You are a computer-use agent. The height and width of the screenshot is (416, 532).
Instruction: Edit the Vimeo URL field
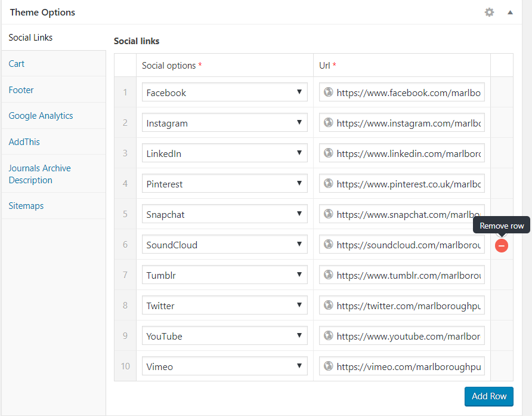402,366
